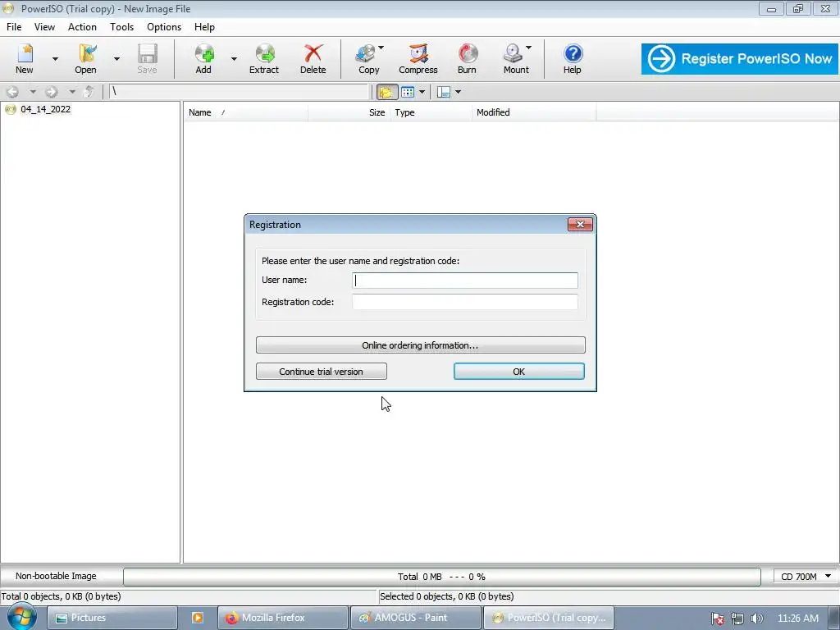
Task: Click the 11:26 AM clock
Action: coord(797,619)
